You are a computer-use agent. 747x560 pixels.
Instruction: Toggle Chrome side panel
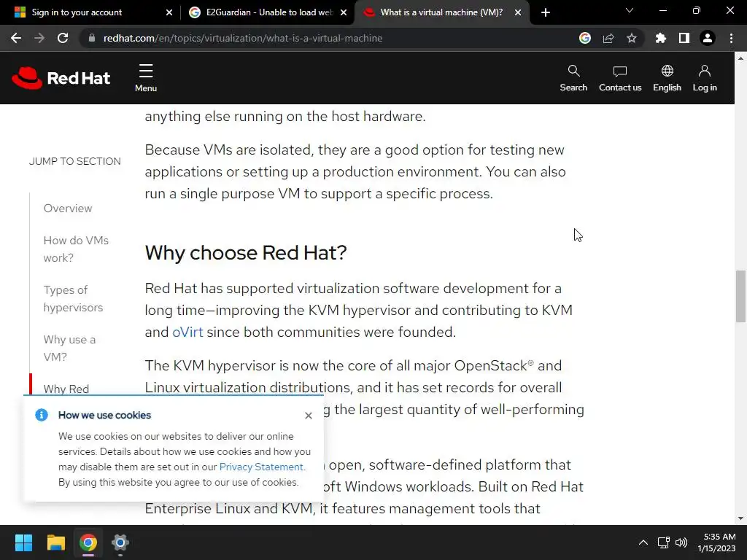tap(684, 38)
